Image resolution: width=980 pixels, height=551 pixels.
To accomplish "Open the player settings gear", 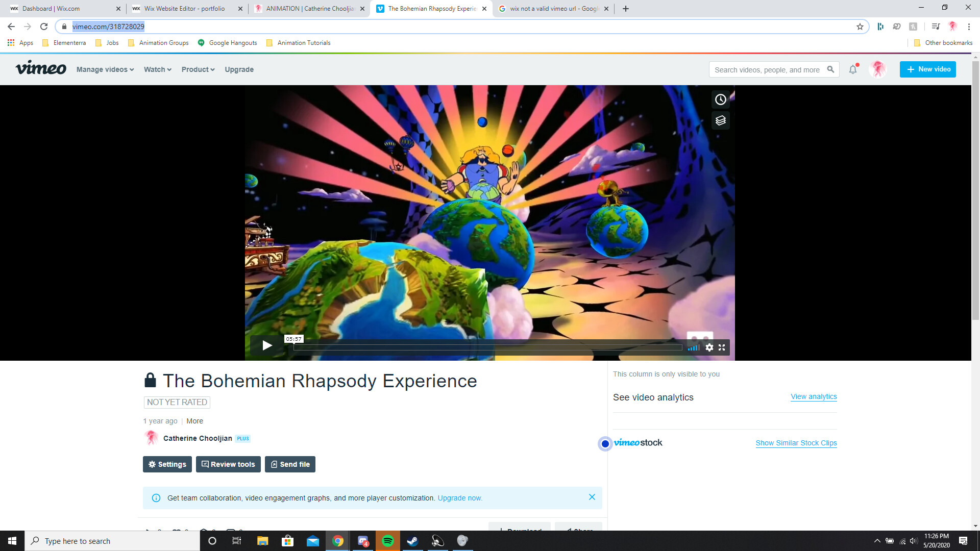I will [709, 347].
